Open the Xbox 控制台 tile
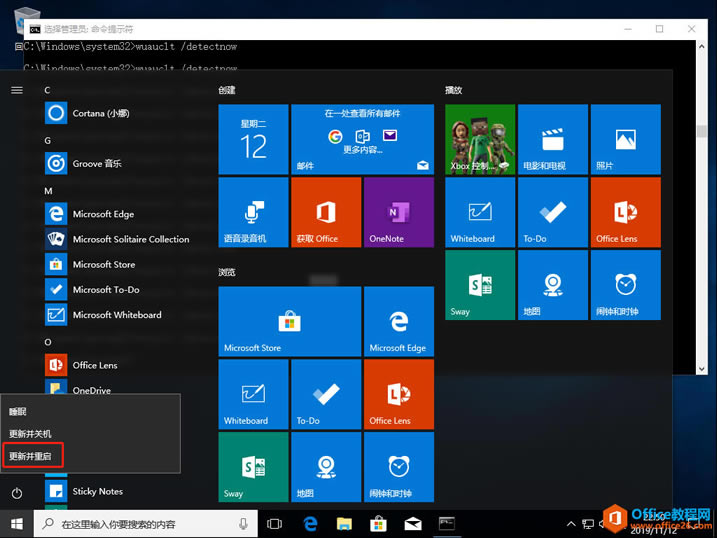This screenshot has height=538, width=717. point(480,139)
